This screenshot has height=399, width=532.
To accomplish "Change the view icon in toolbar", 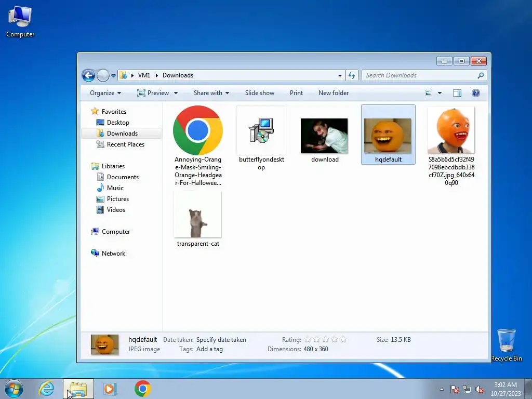I will [x=429, y=93].
